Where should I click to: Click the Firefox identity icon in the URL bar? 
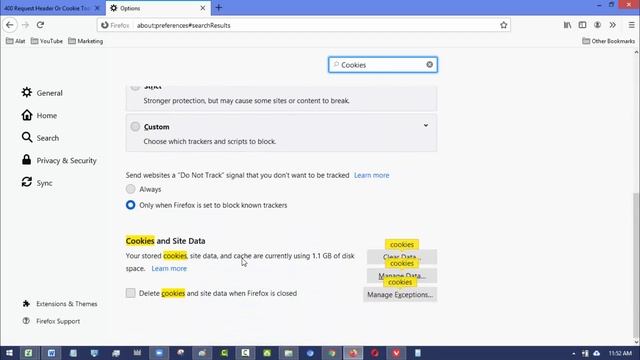click(105, 25)
